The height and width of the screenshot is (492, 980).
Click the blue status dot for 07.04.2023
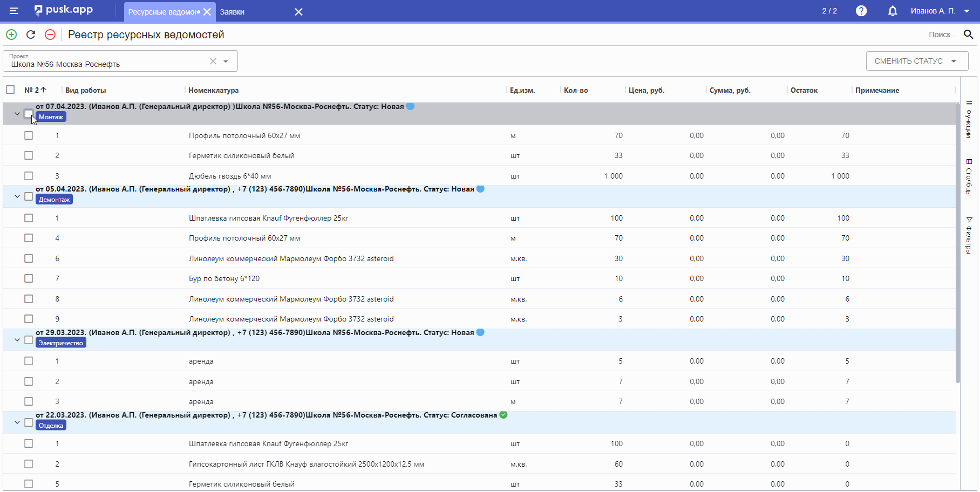pos(410,106)
